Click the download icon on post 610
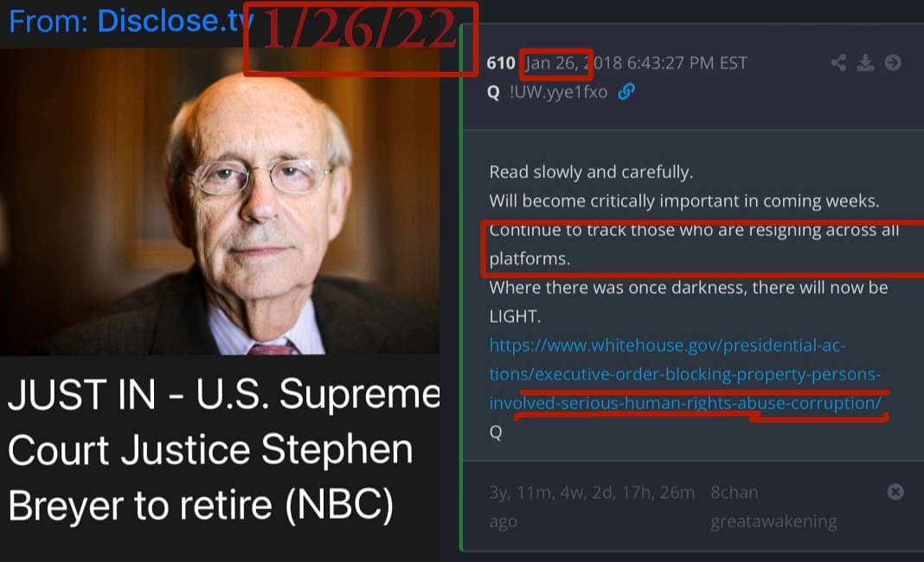Image resolution: width=924 pixels, height=562 pixels. (x=865, y=62)
